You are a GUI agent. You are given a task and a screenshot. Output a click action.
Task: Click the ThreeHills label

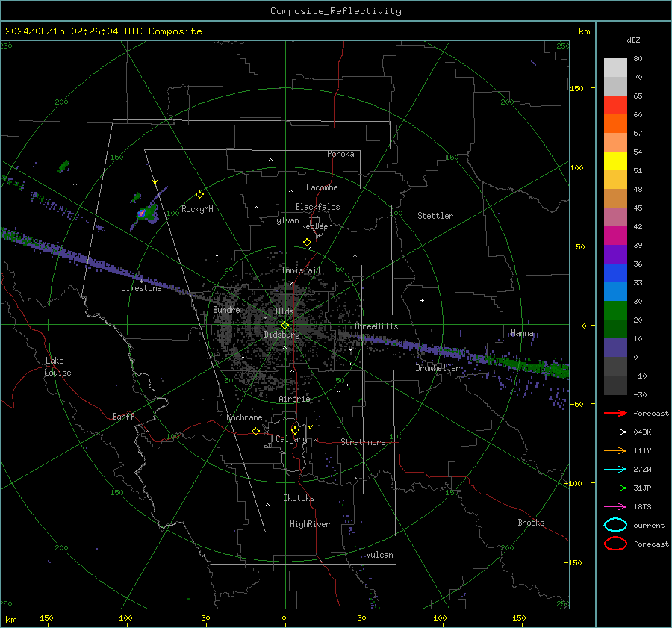(x=376, y=326)
